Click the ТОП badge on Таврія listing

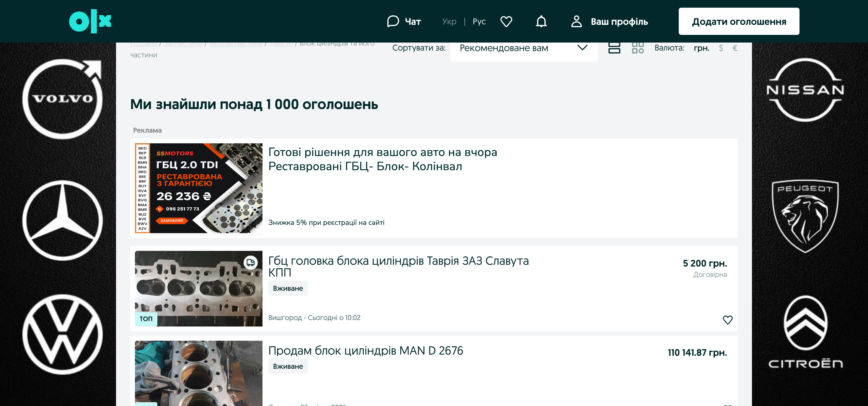click(146, 319)
